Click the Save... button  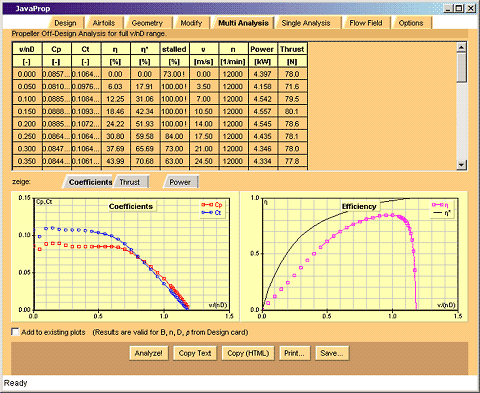332,353
